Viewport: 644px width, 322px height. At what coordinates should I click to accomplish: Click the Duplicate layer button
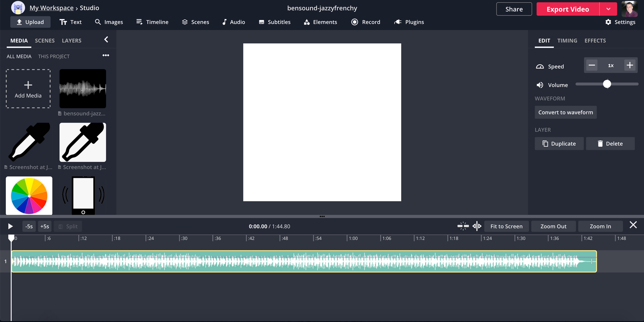[x=559, y=143]
